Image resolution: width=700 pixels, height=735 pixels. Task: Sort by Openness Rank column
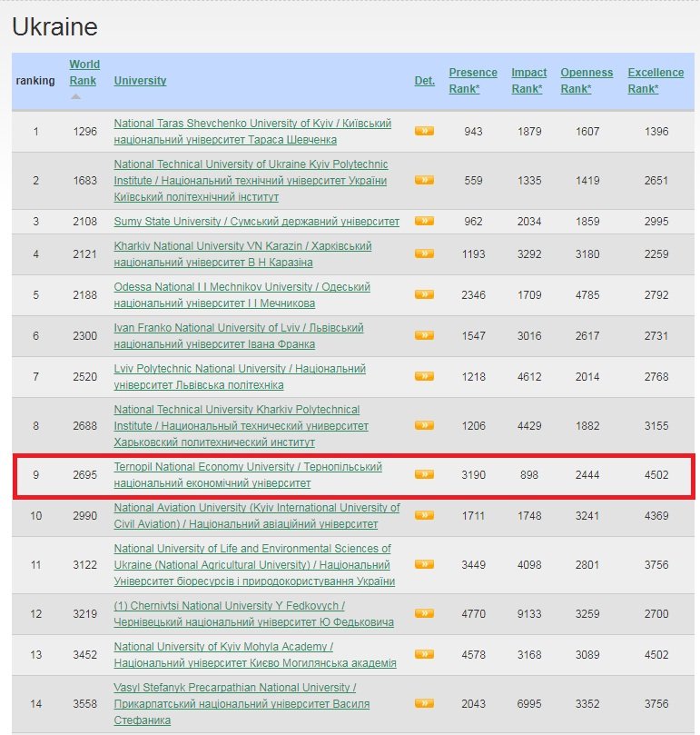click(x=587, y=81)
